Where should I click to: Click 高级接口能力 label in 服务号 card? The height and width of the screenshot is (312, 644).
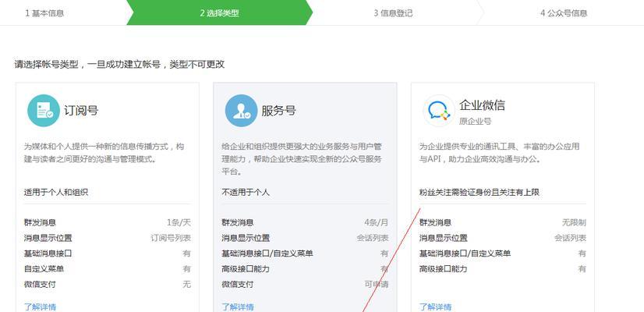click(246, 269)
